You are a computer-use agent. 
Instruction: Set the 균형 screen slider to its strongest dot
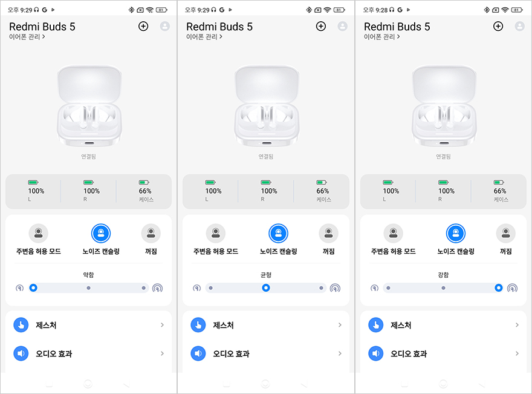coord(321,288)
